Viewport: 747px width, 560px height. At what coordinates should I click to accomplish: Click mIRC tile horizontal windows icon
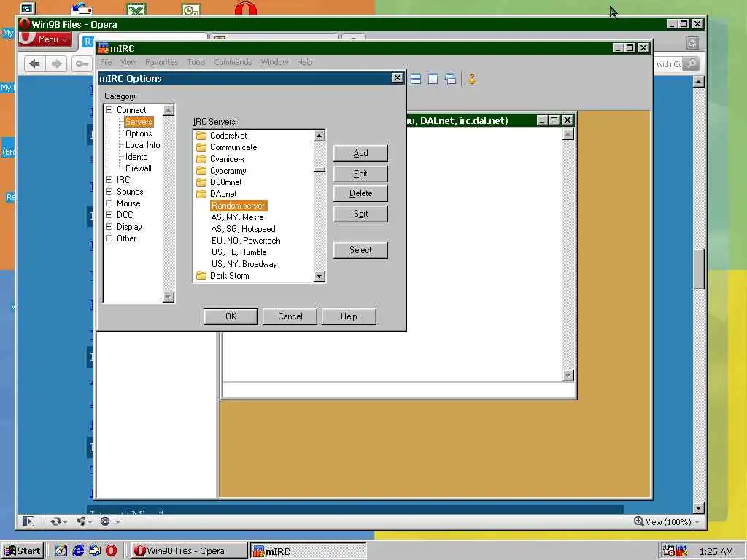(x=415, y=79)
